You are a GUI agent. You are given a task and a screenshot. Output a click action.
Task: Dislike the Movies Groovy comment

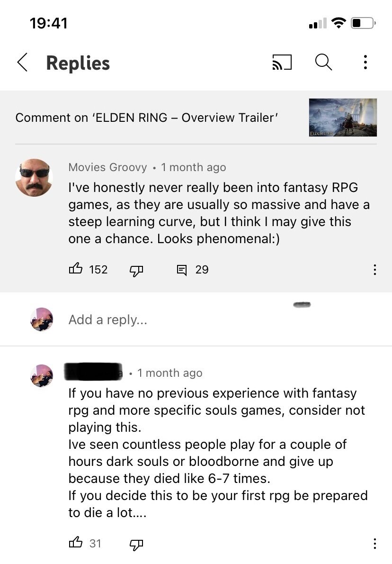(x=136, y=270)
